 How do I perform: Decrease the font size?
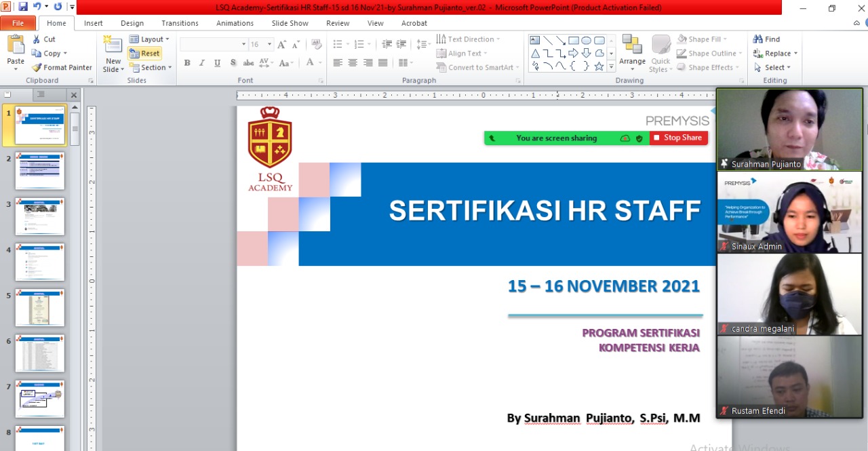point(296,44)
